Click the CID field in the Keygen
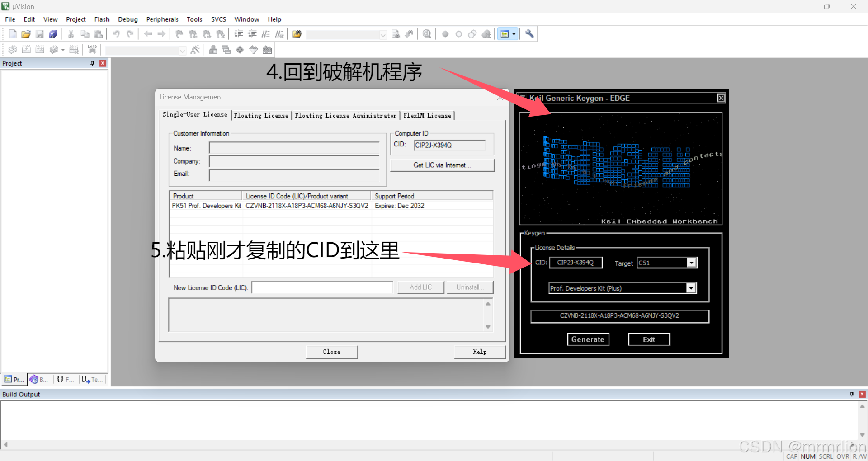The width and height of the screenshot is (868, 461). coord(576,263)
